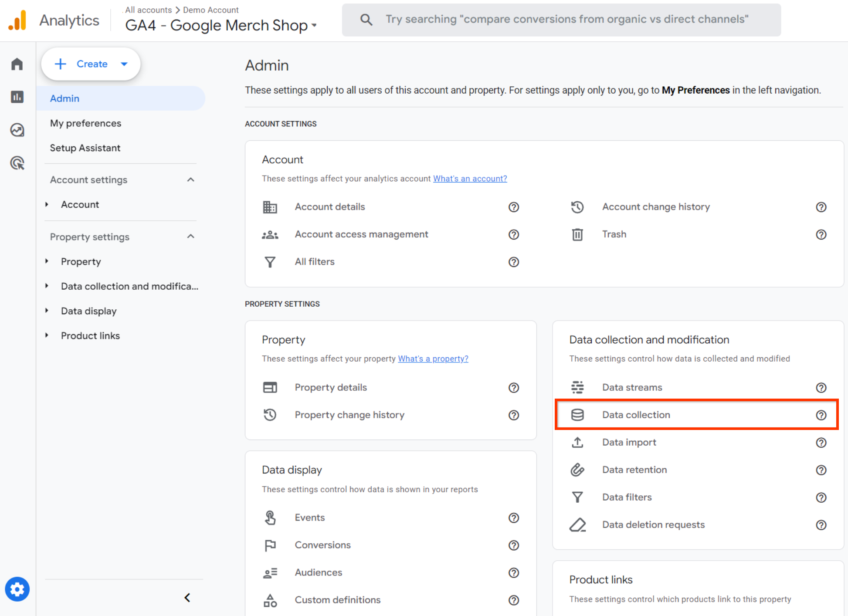Image resolution: width=848 pixels, height=616 pixels.
Task: Click help icon next to Data retention
Action: pyautogui.click(x=821, y=470)
